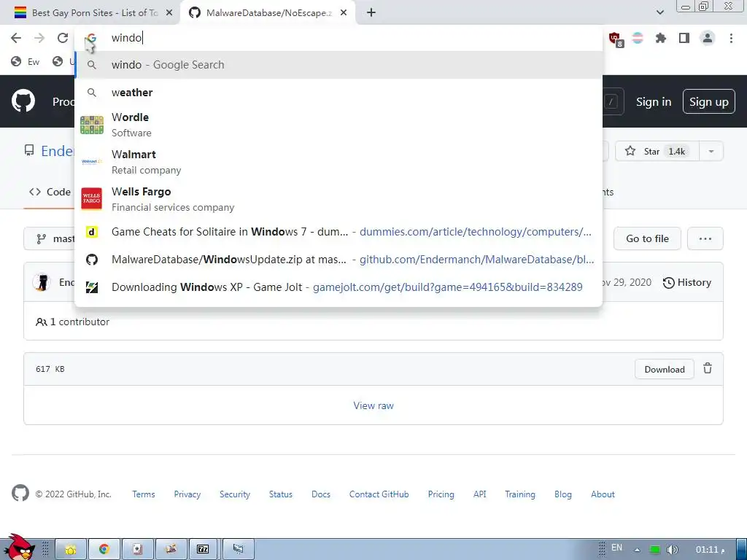Open the Extensions puzzle-piece menu
The width and height of the screenshot is (747, 560).
[661, 38]
